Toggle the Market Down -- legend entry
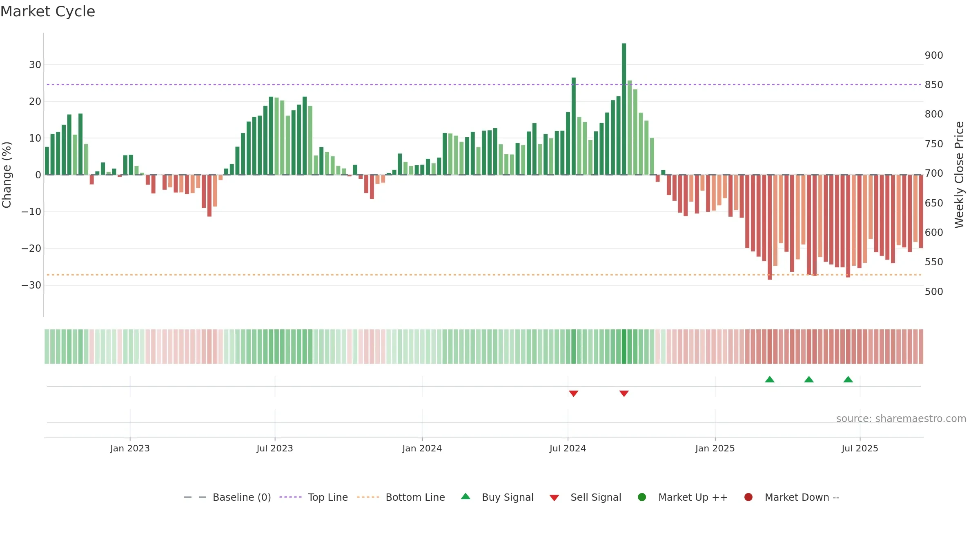 click(792, 497)
